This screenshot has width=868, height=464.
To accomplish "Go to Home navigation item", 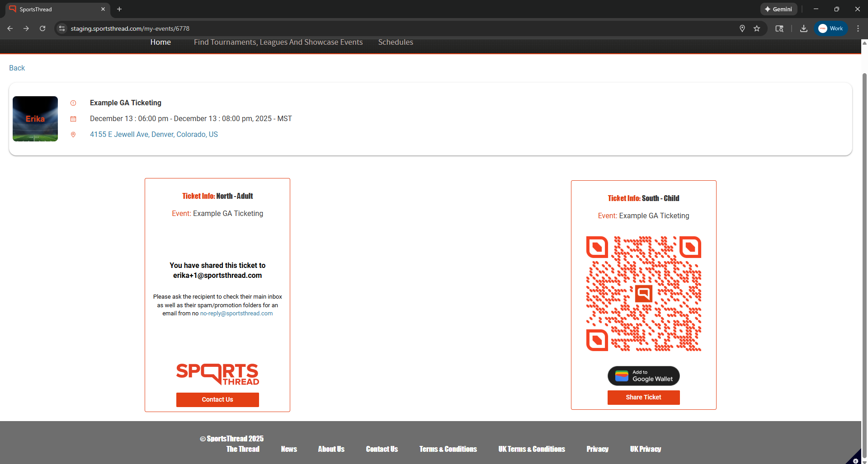I will point(160,42).
